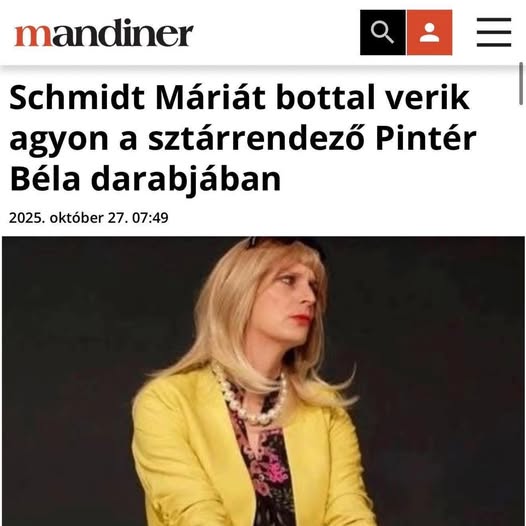This screenshot has height=526, width=526.
Task: Click the date 2025. október 27. 07:49
Action: 89,218
